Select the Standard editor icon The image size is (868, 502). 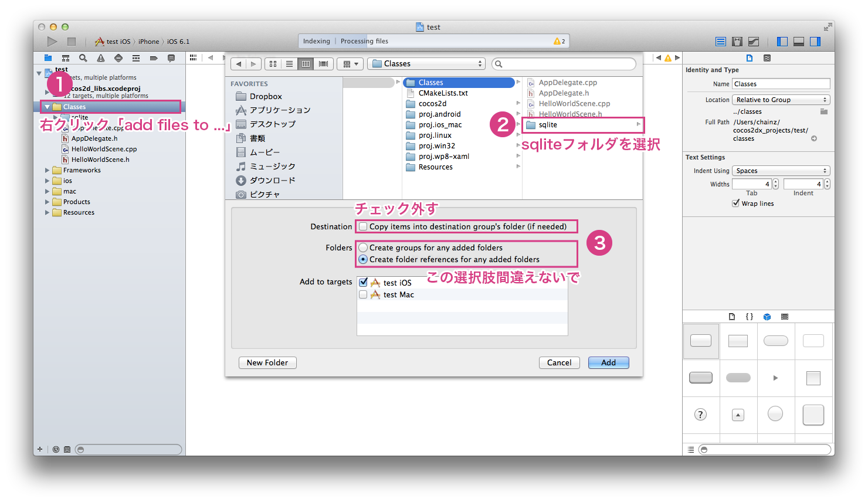tap(721, 42)
